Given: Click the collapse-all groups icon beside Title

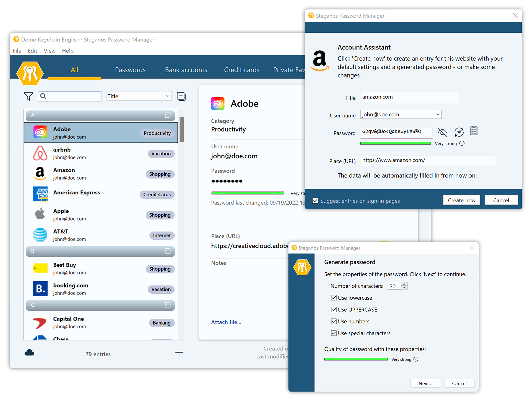Looking at the screenshot, I should [181, 96].
